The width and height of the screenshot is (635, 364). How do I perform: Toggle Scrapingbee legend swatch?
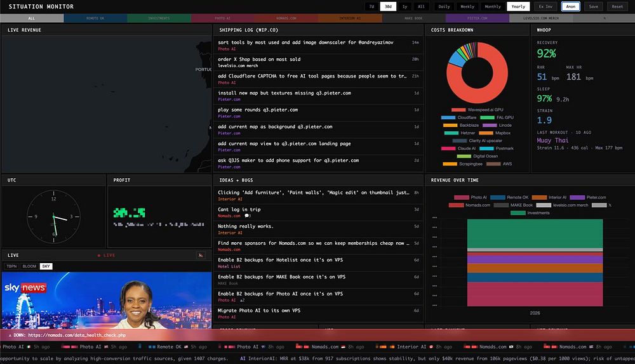450,164
